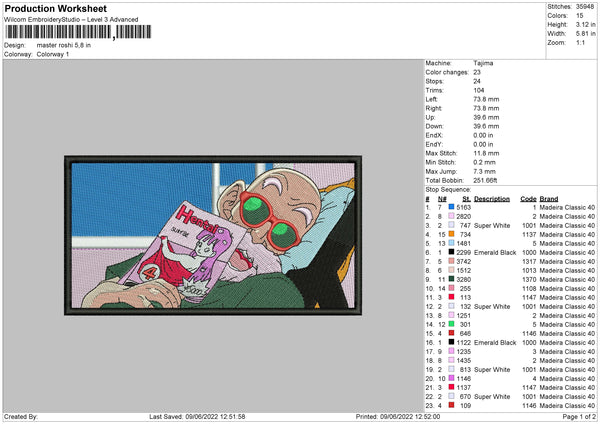Click the red swatch in stop 11

click(x=451, y=297)
